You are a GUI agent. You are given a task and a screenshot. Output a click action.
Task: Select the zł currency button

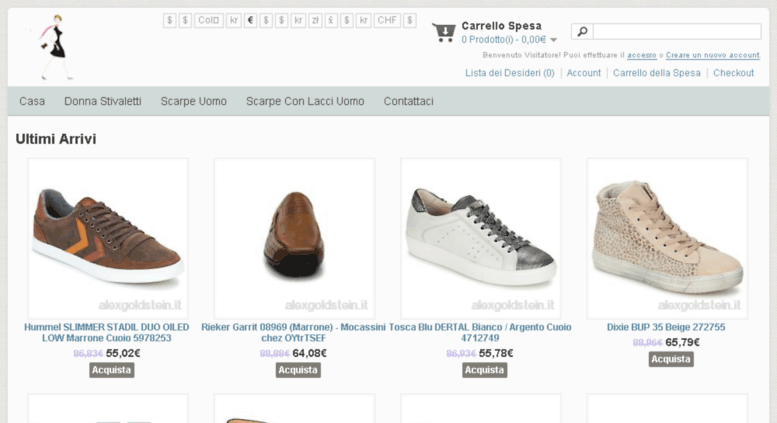click(x=315, y=20)
